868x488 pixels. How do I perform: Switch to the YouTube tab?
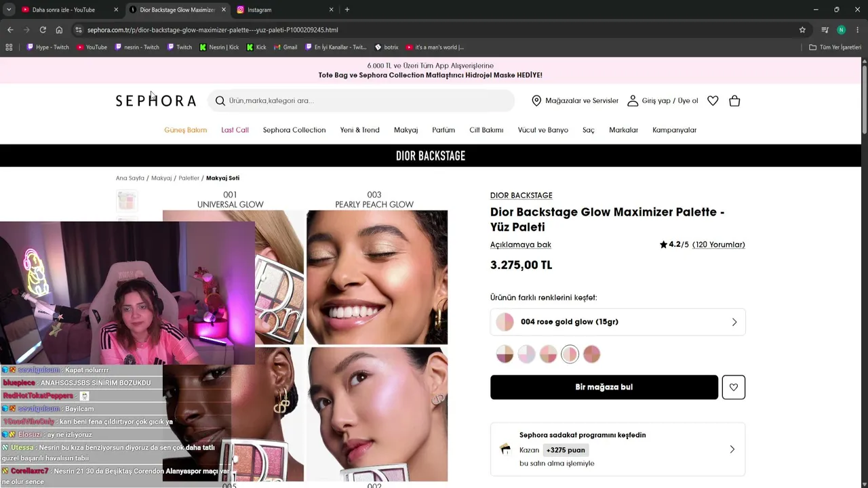[x=71, y=9]
